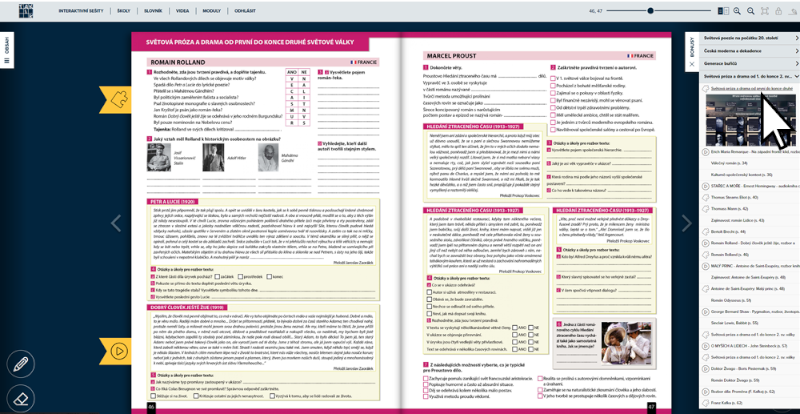The image size is (800, 414).
Task: Open puzzle icon next to Thomas Stearns Eliot
Action: click(x=706, y=197)
